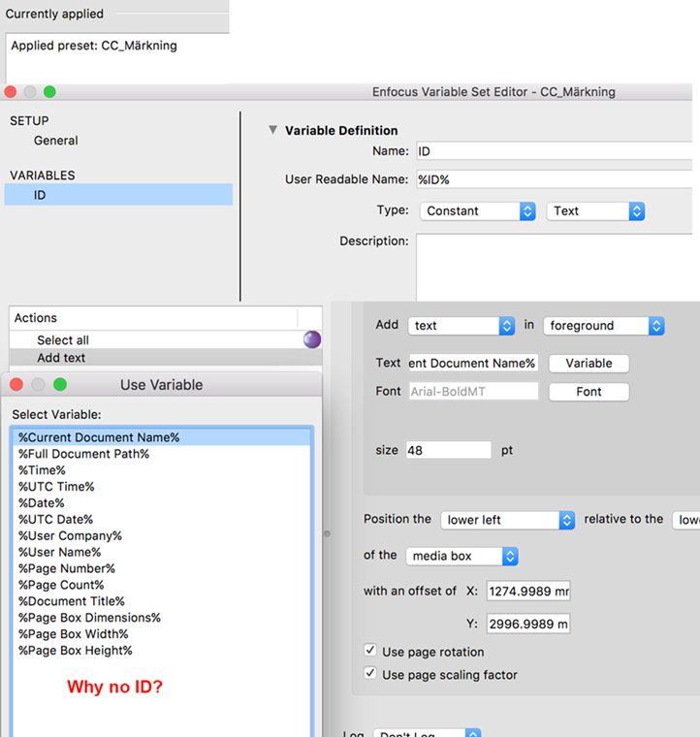Screen dimensions: 700x737
Task: Open the 'lower left' position dropdown
Action: click(x=507, y=520)
